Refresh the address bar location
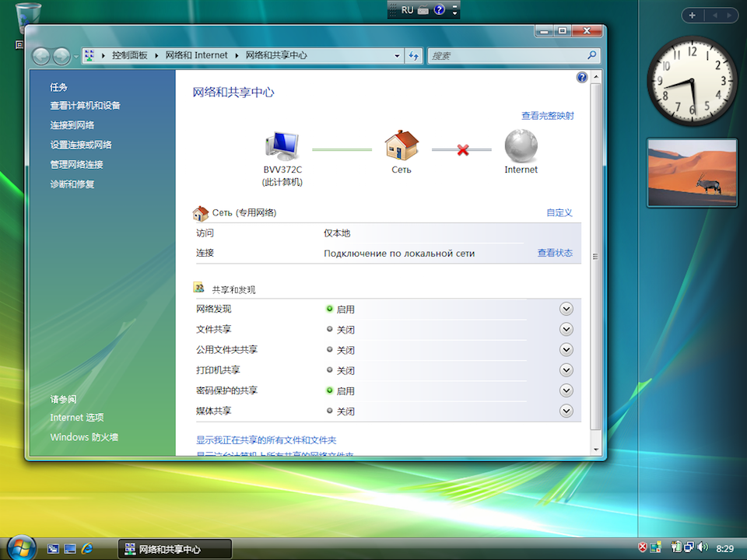The image size is (747, 560). [413, 56]
